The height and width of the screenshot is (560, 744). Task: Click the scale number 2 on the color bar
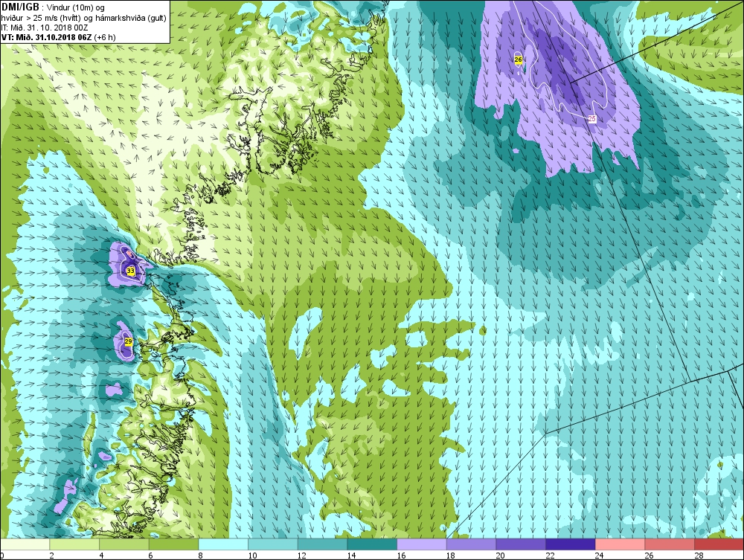(52, 556)
